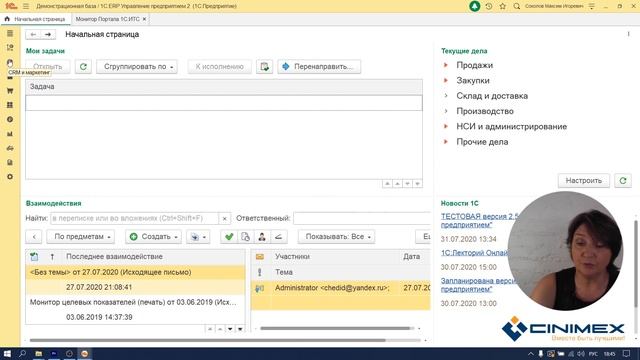
Task: Open main menu hamburger next to 1C logo
Action: tap(26, 6)
